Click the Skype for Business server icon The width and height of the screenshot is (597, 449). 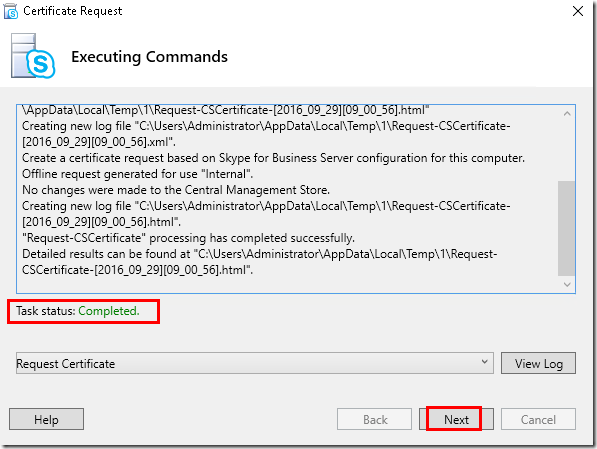click(33, 56)
